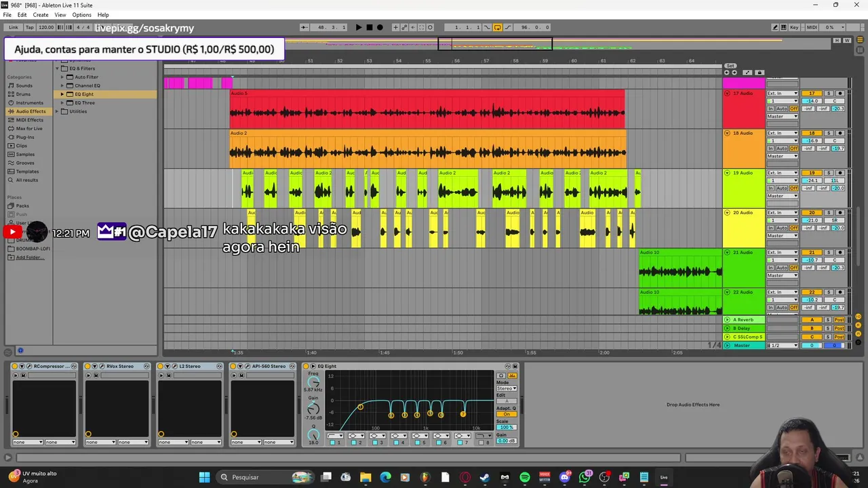
Task: Click the Link button
Action: [14, 27]
